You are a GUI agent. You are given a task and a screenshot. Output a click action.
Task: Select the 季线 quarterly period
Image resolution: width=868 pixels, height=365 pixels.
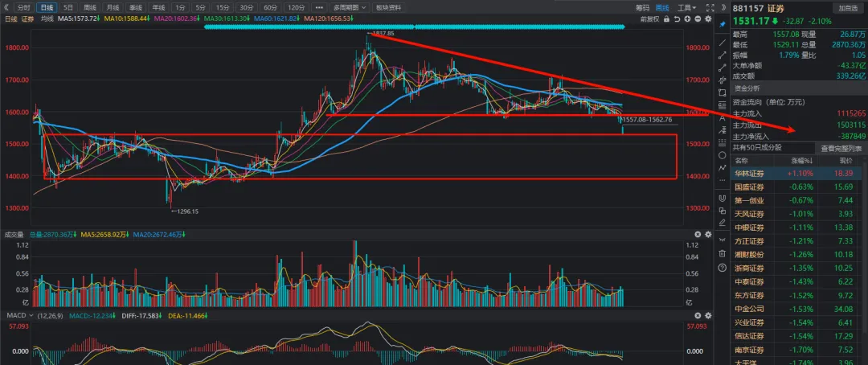[135, 8]
